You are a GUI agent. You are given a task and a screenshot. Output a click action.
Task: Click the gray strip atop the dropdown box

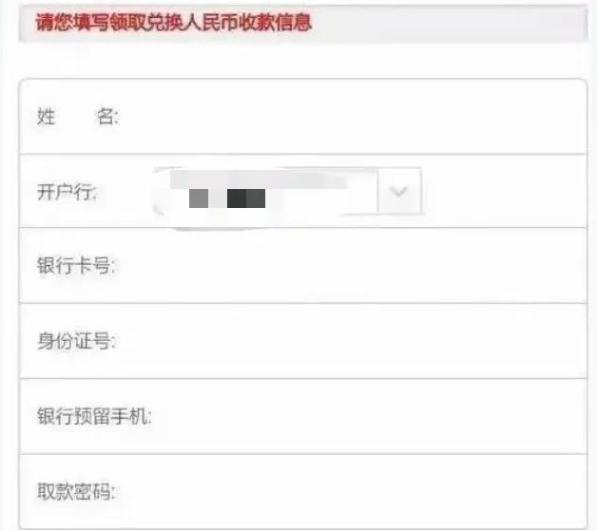pos(259,179)
